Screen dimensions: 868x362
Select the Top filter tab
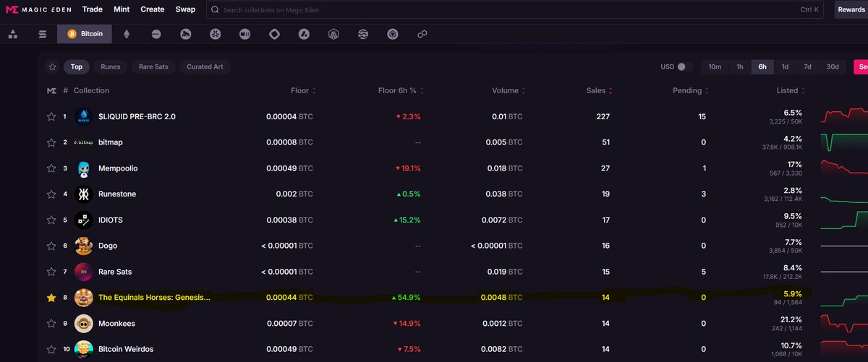(76, 66)
